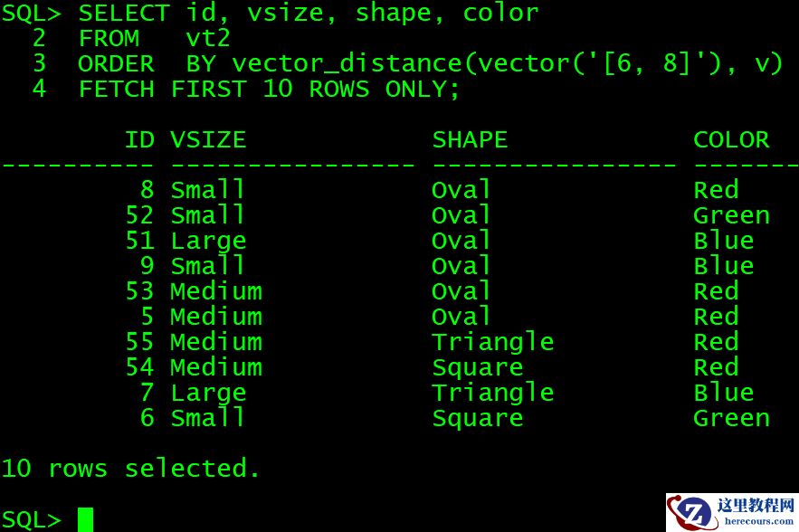Click the red Z logo icon
Viewport: 799px width, 532px height.
click(690, 513)
